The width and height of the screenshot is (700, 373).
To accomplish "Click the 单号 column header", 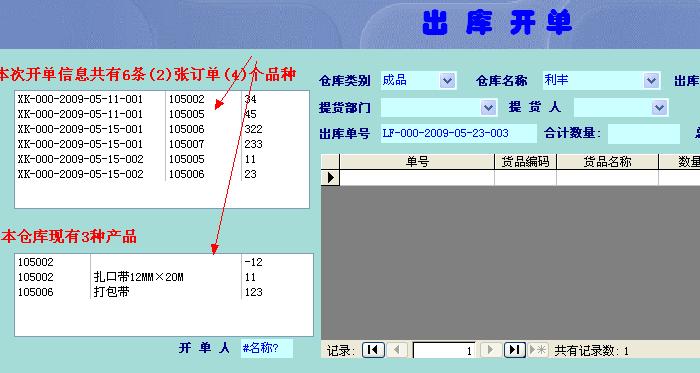I will 417,162.
